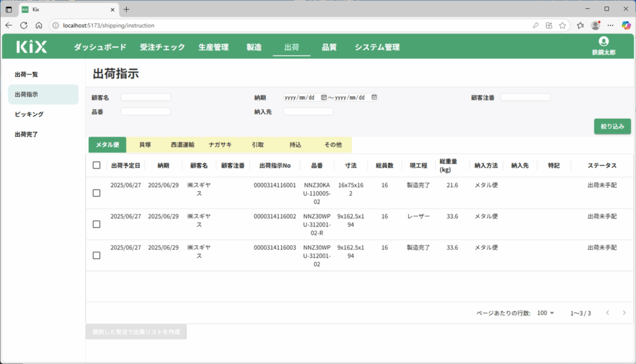Check row with 出荷指示No 0000314116001

coord(96,193)
